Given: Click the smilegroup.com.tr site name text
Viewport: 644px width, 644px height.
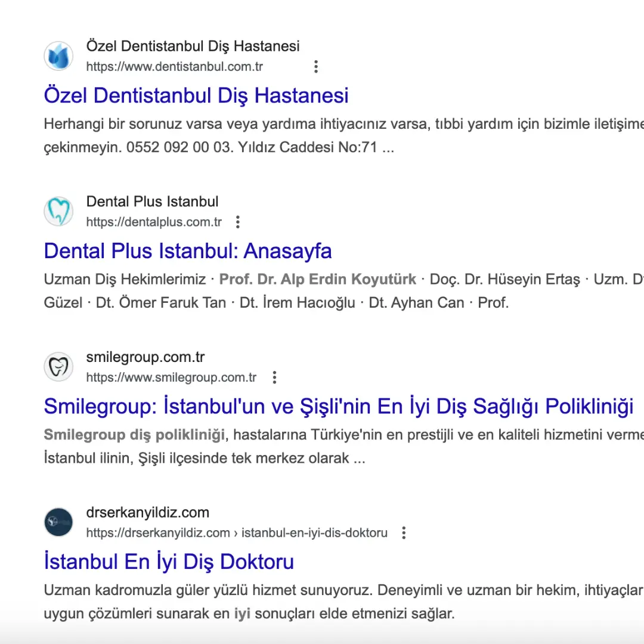Looking at the screenshot, I should coord(145,357).
